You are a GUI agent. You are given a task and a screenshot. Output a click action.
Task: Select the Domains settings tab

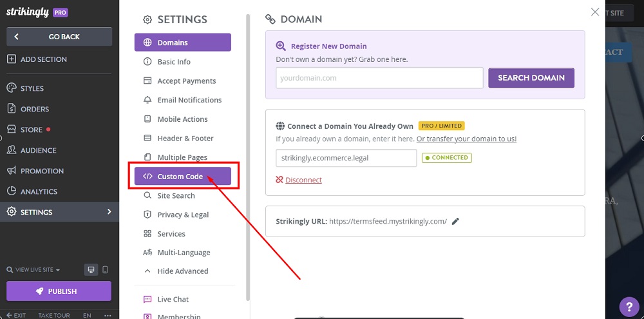click(183, 43)
